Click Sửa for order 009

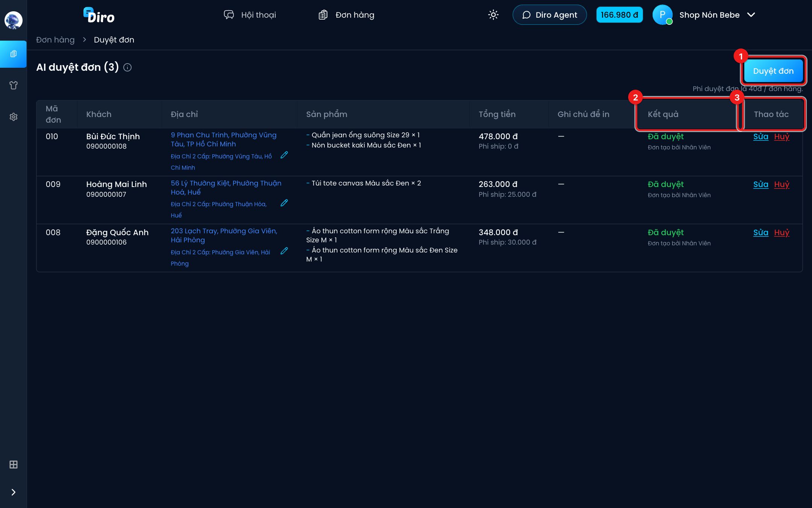[x=760, y=184]
